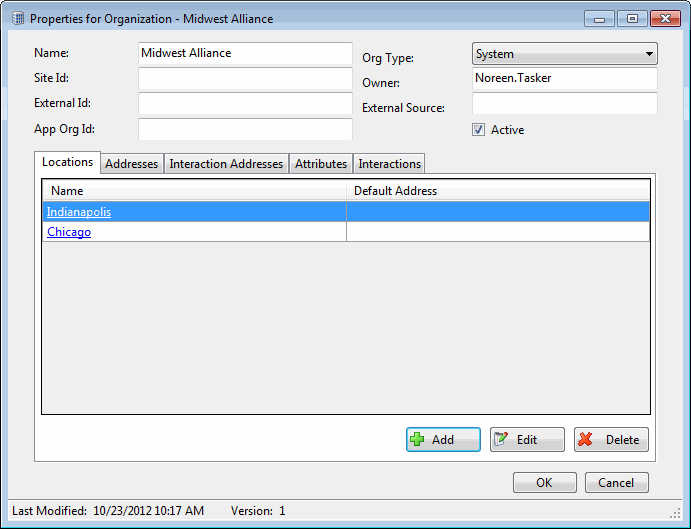
Task: Switch to the Addresses tab
Action: pyautogui.click(x=131, y=164)
